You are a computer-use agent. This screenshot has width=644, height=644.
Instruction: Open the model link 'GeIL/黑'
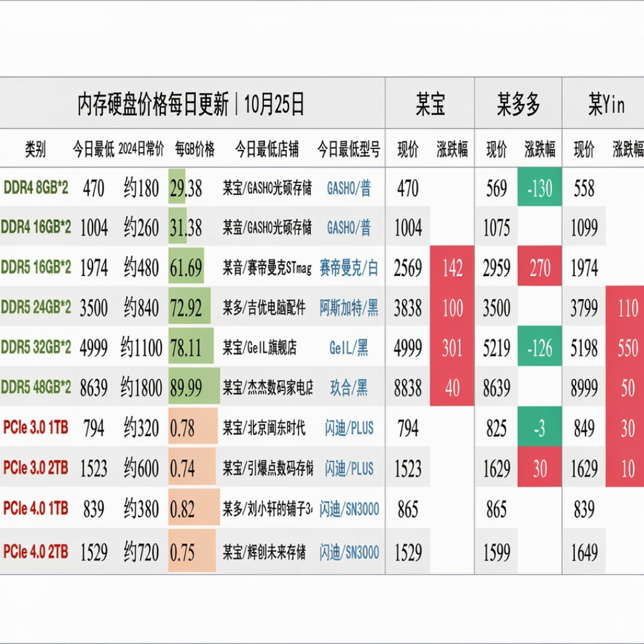coord(349,348)
